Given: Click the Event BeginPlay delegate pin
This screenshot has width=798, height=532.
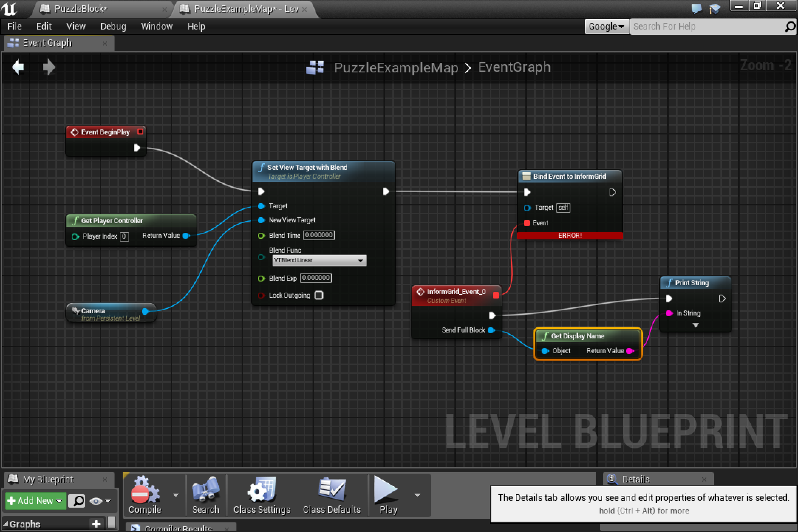Looking at the screenshot, I should [140, 132].
